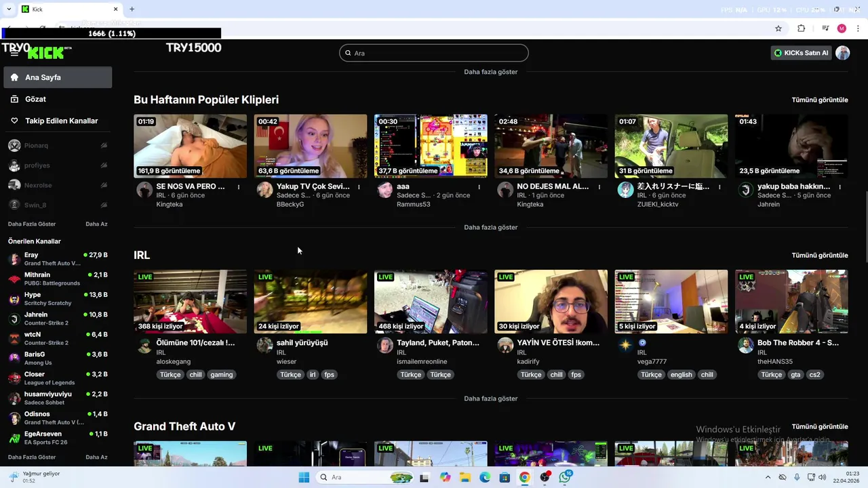Image resolution: width=868 pixels, height=488 pixels.
Task: Open recommended channel Mithrain
Action: tap(58, 279)
